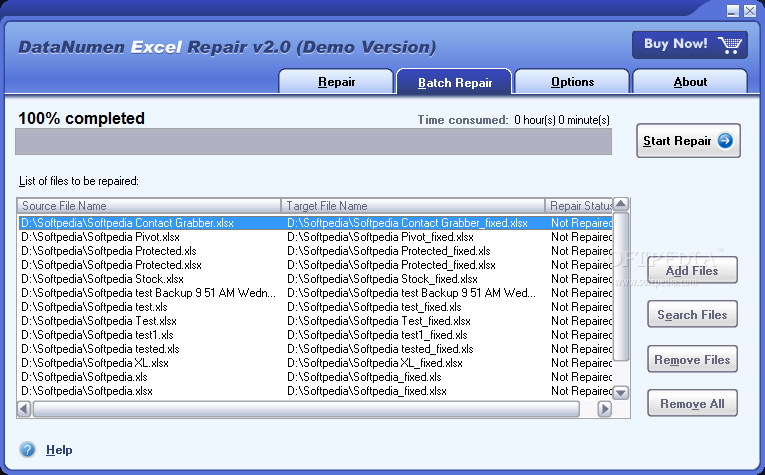Switch to the Repair tab
Viewport: 765px width, 475px height.
click(336, 81)
